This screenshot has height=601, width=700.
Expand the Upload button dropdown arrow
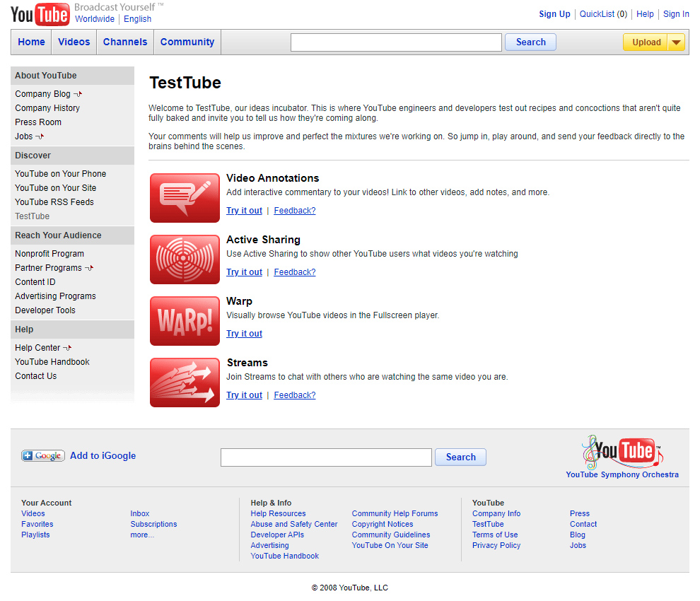pos(677,42)
